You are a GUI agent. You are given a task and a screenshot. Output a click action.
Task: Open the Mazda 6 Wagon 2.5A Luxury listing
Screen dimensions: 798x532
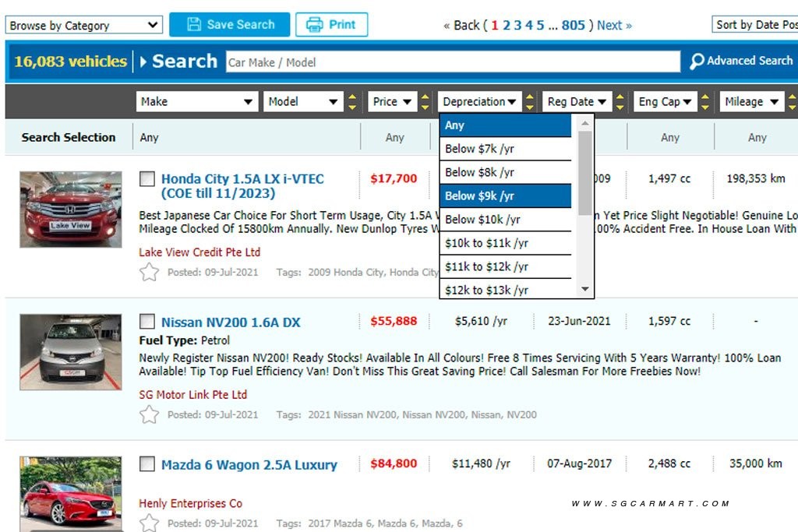(249, 465)
